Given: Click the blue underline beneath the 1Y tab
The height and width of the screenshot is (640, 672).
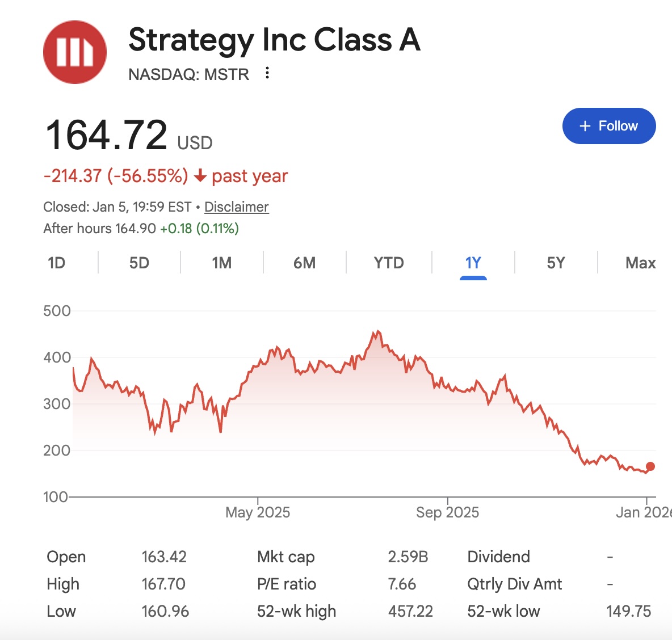Looking at the screenshot, I should coord(473,277).
